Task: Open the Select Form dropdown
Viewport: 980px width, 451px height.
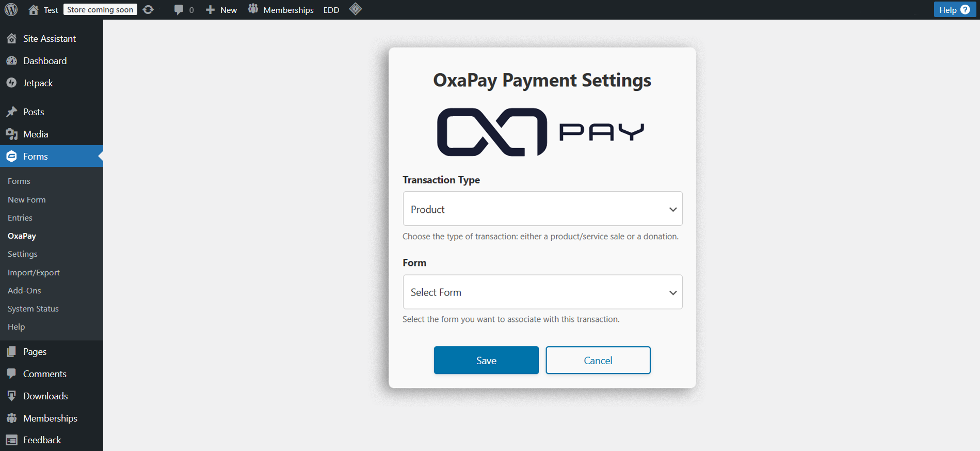Action: tap(542, 292)
